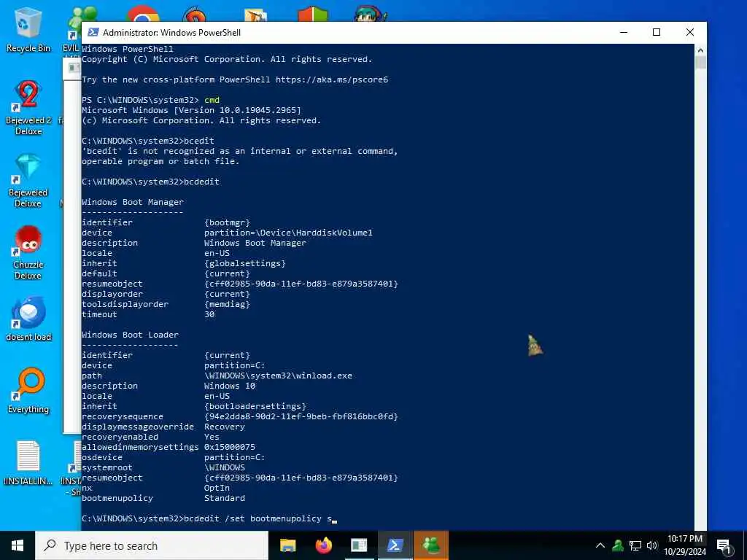Select the Chrome icon behind PowerShell window

(143, 13)
